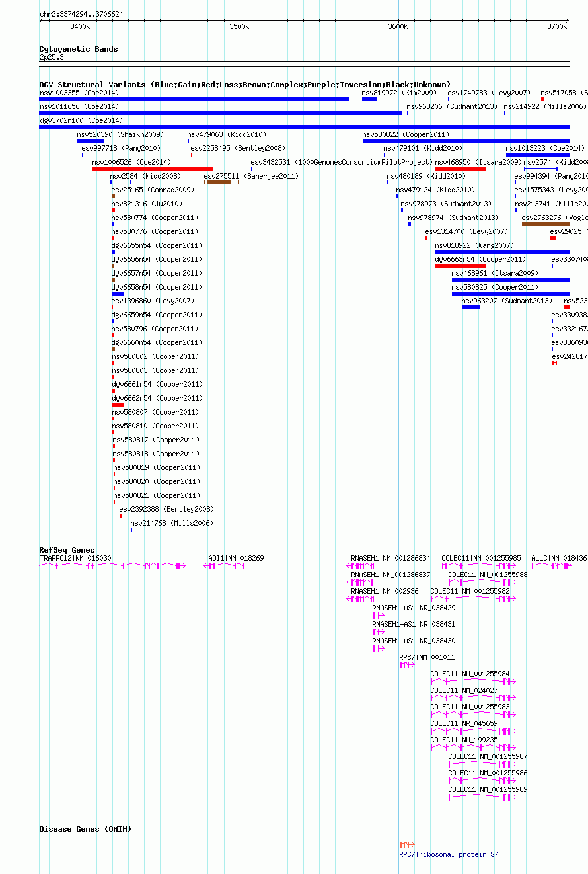The image size is (588, 874).
Task: Click the orange RPS7 OMIM gene glyph
Action: tap(407, 845)
